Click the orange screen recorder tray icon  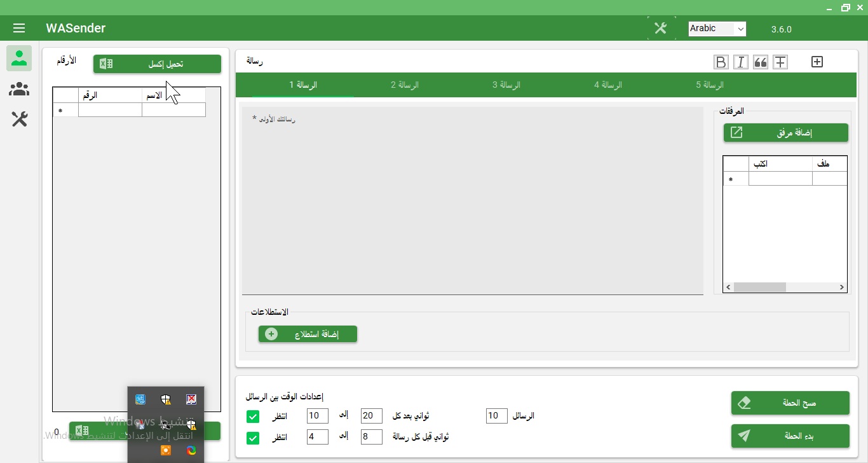click(166, 450)
